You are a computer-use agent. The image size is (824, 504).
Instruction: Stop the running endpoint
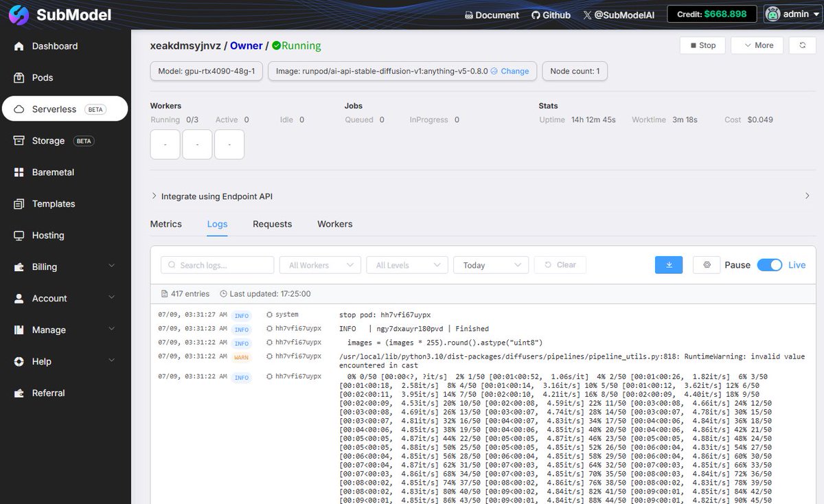click(702, 45)
